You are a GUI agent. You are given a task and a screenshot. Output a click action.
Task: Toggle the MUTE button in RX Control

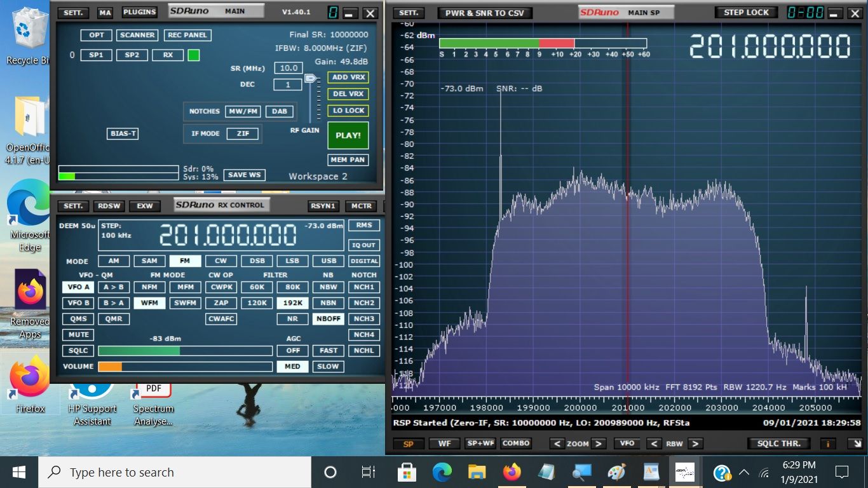pyautogui.click(x=78, y=335)
